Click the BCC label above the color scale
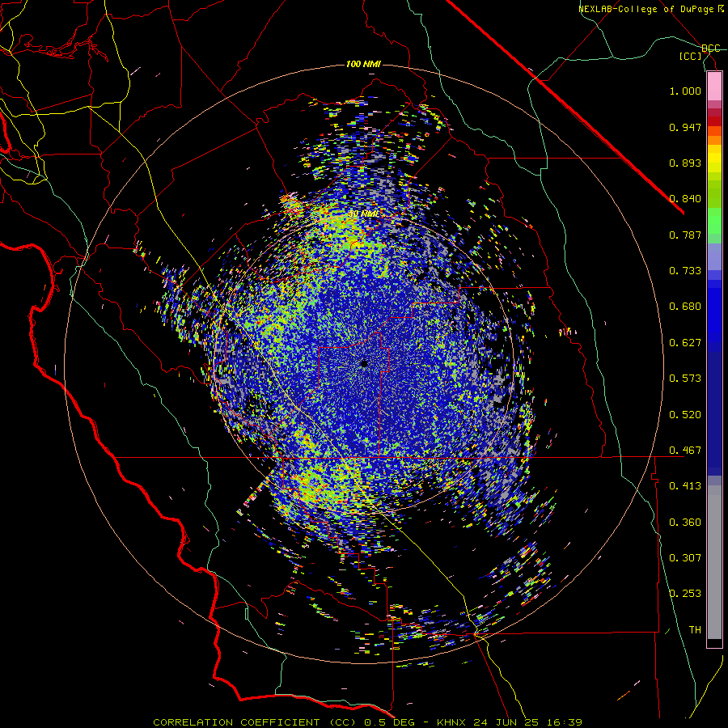728x728 pixels. point(711,49)
